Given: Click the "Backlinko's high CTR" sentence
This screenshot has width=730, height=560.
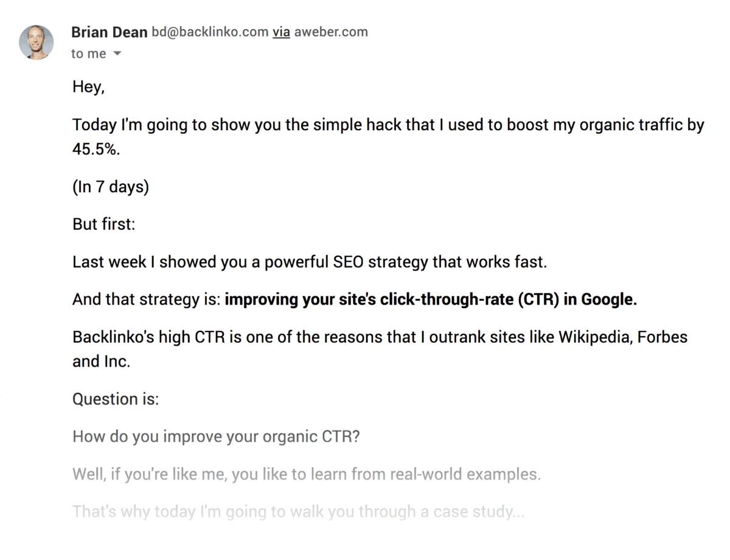Looking at the screenshot, I should (380, 337).
